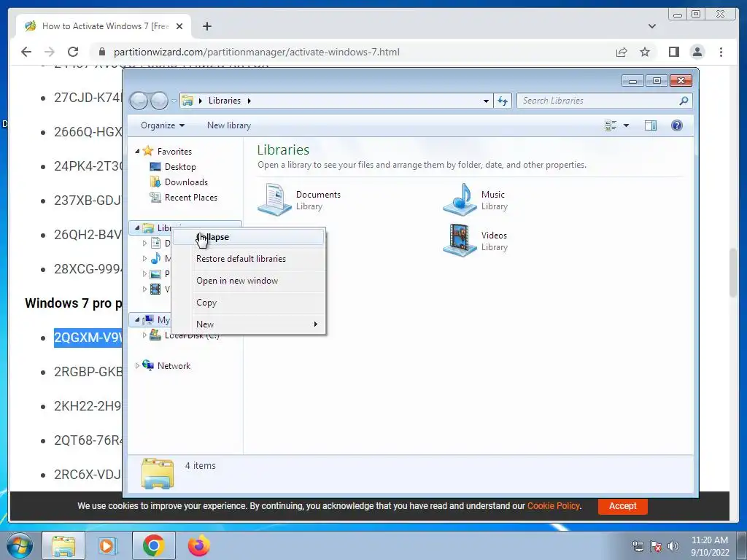Viewport: 747px width, 560px height.
Task: Choose Copy in context menu
Action: [x=248, y=303]
